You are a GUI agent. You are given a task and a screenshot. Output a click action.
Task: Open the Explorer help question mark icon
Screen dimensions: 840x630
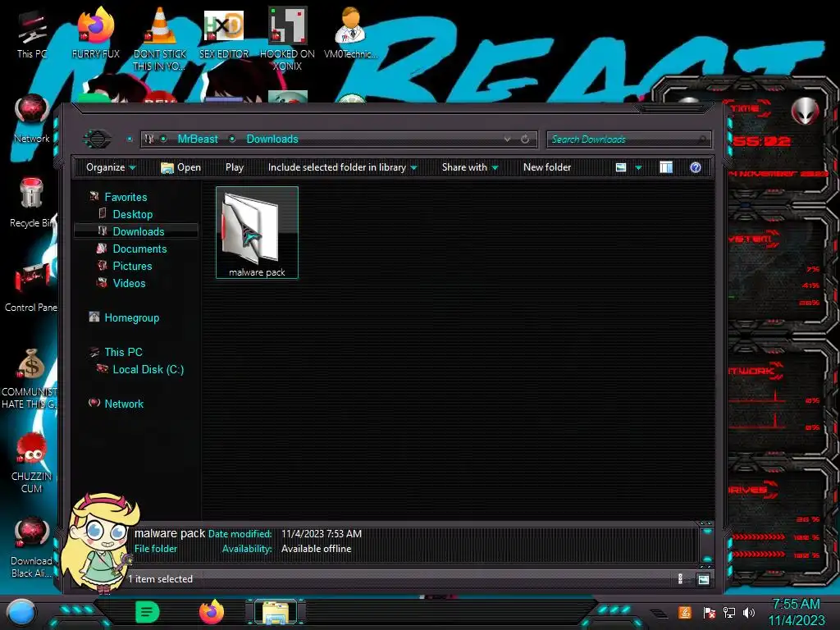tap(696, 167)
